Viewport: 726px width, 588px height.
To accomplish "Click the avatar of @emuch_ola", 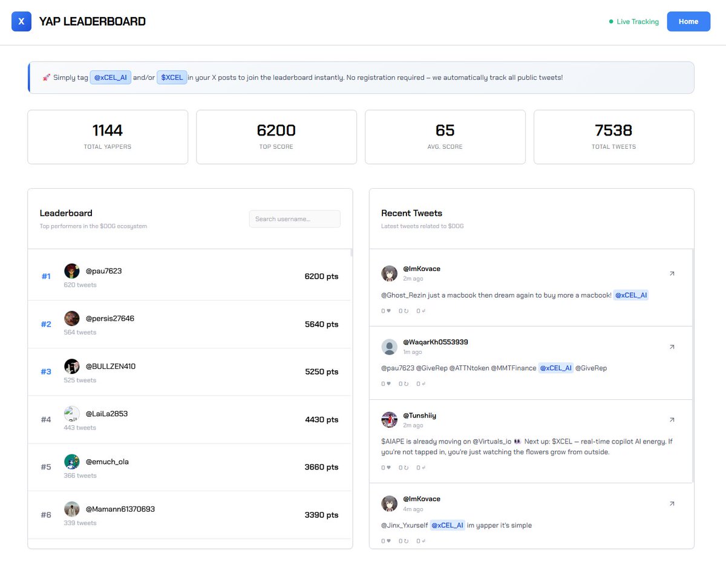I will pyautogui.click(x=72, y=462).
